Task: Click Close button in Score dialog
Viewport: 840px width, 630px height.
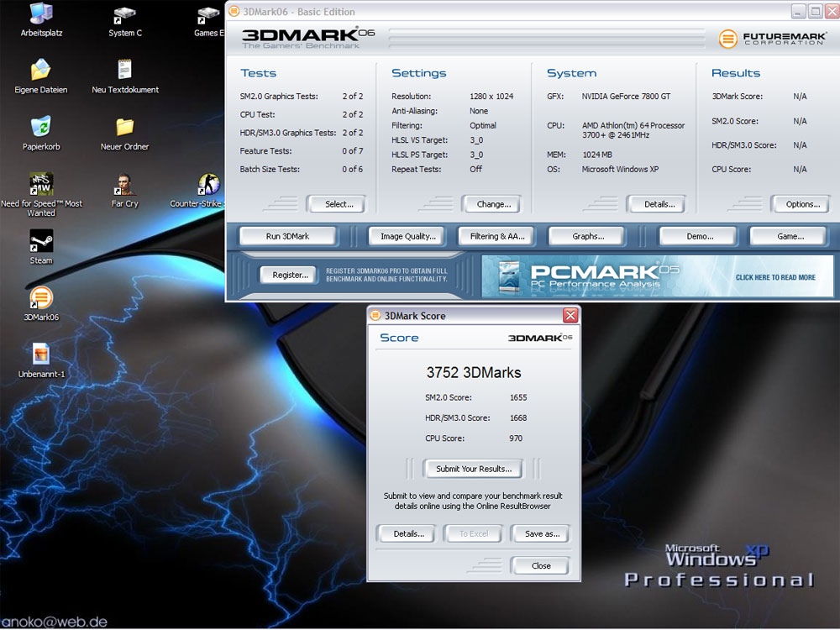Action: tap(540, 565)
